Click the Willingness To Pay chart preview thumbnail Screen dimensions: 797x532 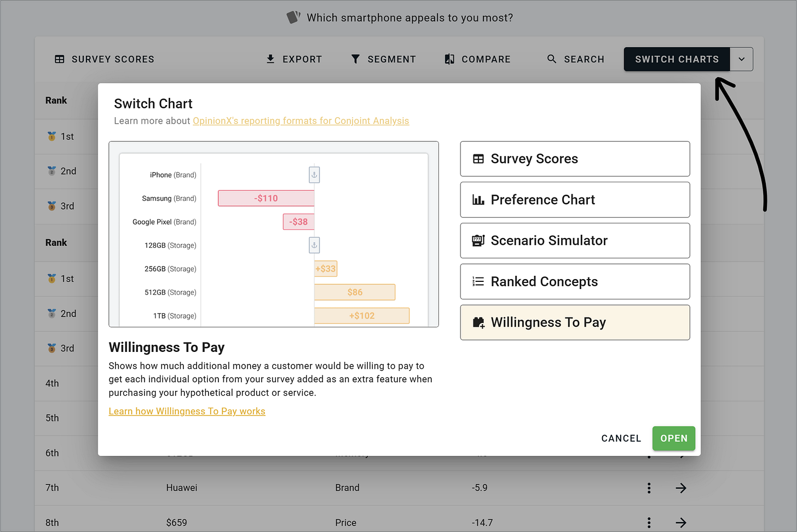[274, 234]
